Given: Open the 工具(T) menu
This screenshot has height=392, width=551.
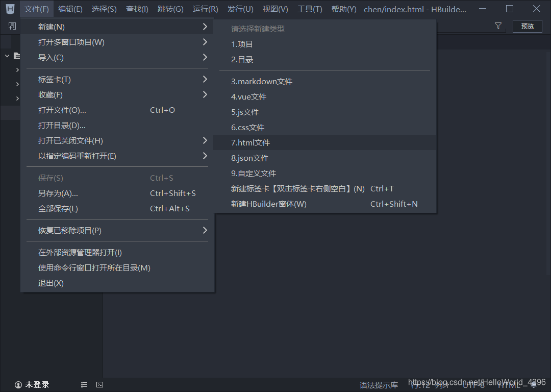Looking at the screenshot, I should 310,9.
